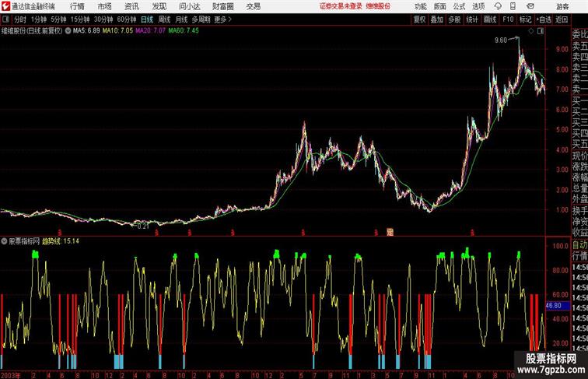Open the 版面 menu
Image resolution: width=588 pixels, height=379 pixels.
(x=440, y=6)
